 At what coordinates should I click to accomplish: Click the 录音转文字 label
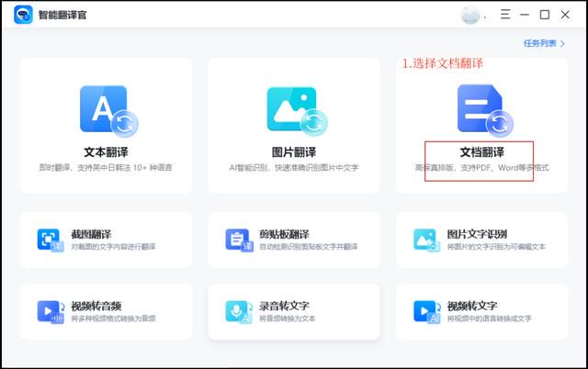(284, 306)
